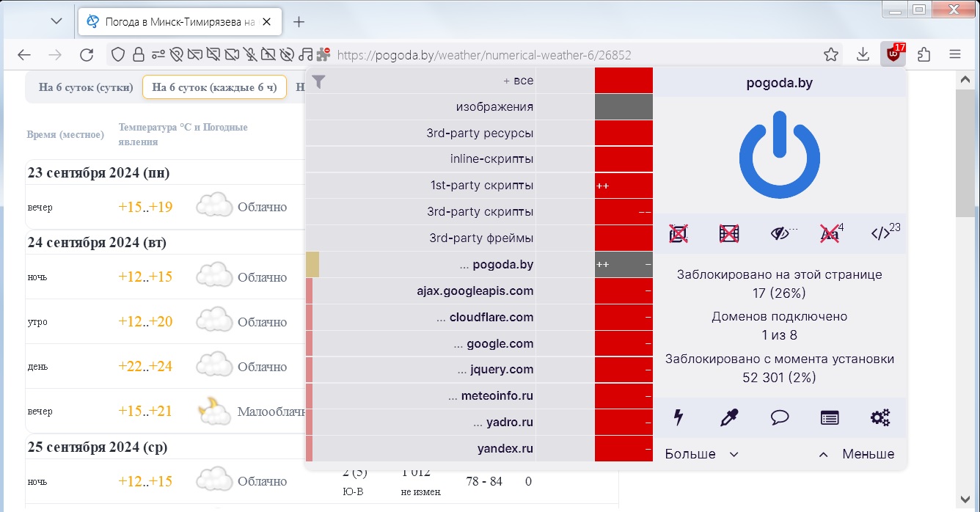Click the yandex.ru row label
The height and width of the screenshot is (512, 980).
505,449
